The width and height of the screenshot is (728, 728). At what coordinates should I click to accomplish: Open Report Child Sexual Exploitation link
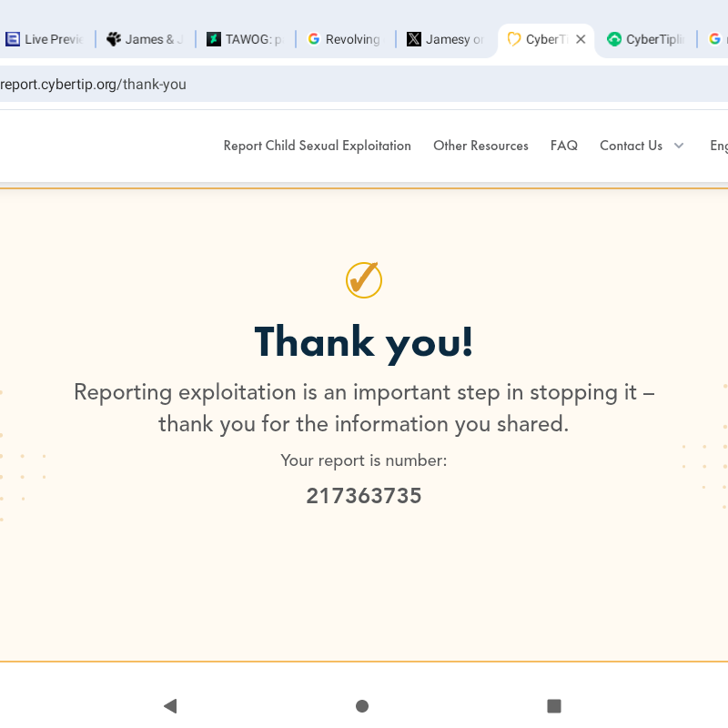click(318, 146)
